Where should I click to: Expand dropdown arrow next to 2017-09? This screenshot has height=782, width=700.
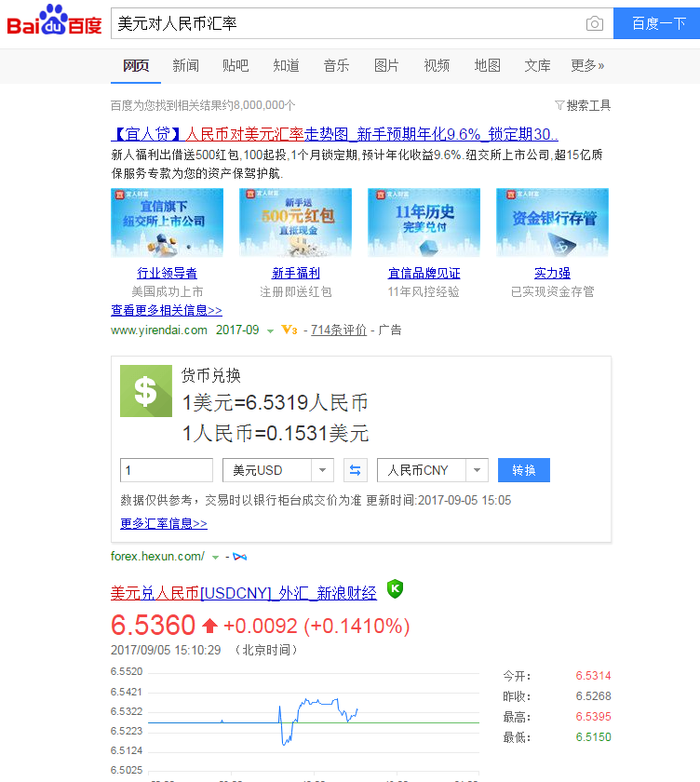270,331
